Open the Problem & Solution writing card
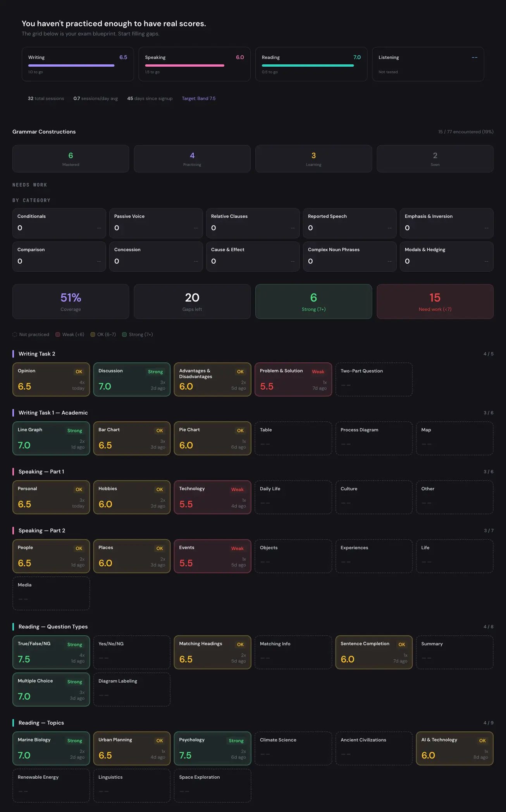This screenshot has width=506, height=812. coord(293,379)
